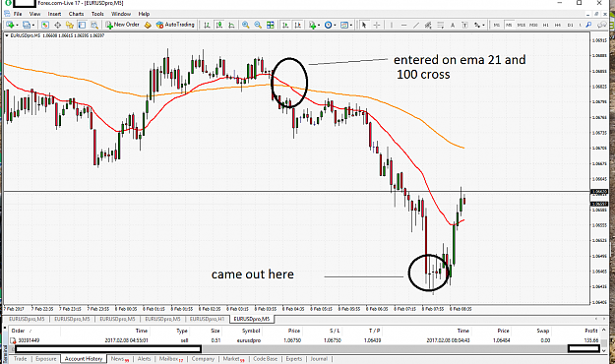The height and width of the screenshot is (364, 615).
Task: Switch timeframe to D1
Action: point(571,25)
